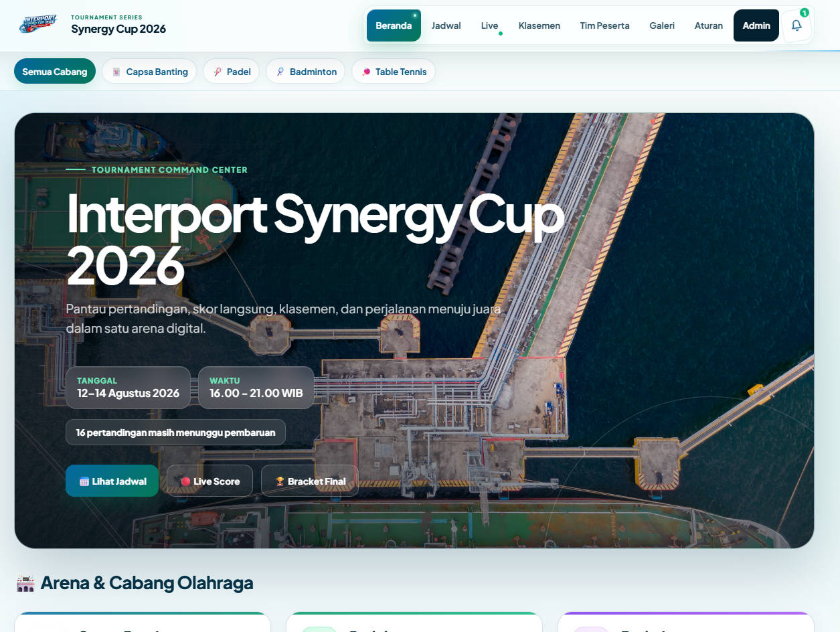Filter by Badminton
840x632 pixels.
(305, 72)
